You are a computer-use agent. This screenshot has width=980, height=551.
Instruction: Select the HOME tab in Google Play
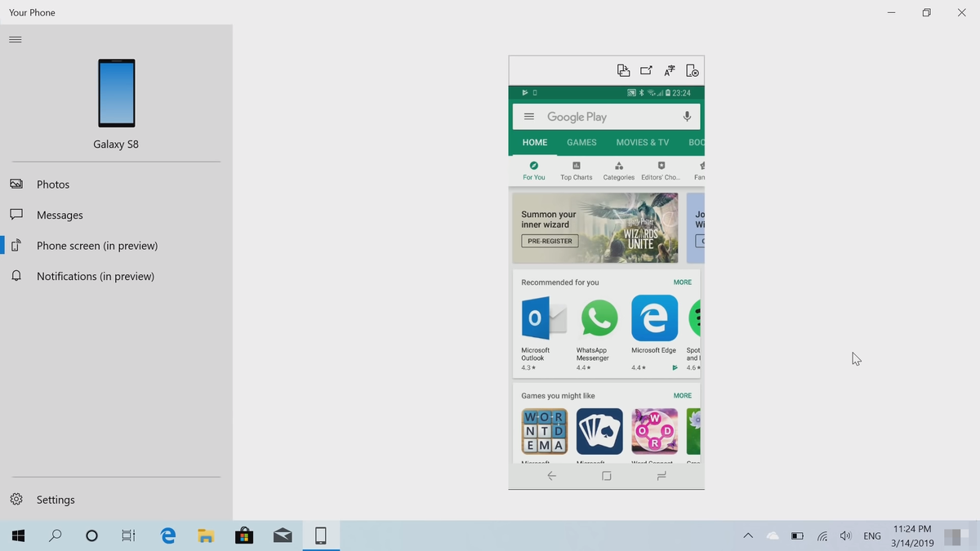pyautogui.click(x=535, y=142)
